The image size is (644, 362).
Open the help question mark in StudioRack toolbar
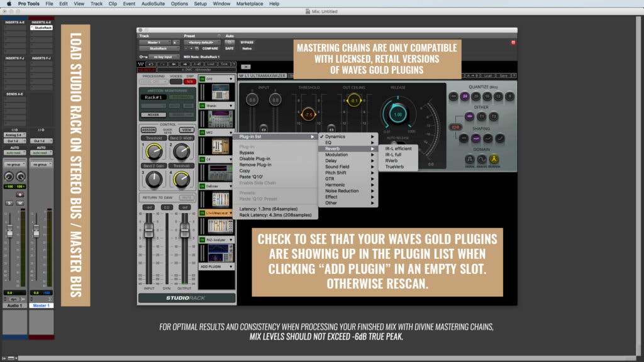pos(234,64)
